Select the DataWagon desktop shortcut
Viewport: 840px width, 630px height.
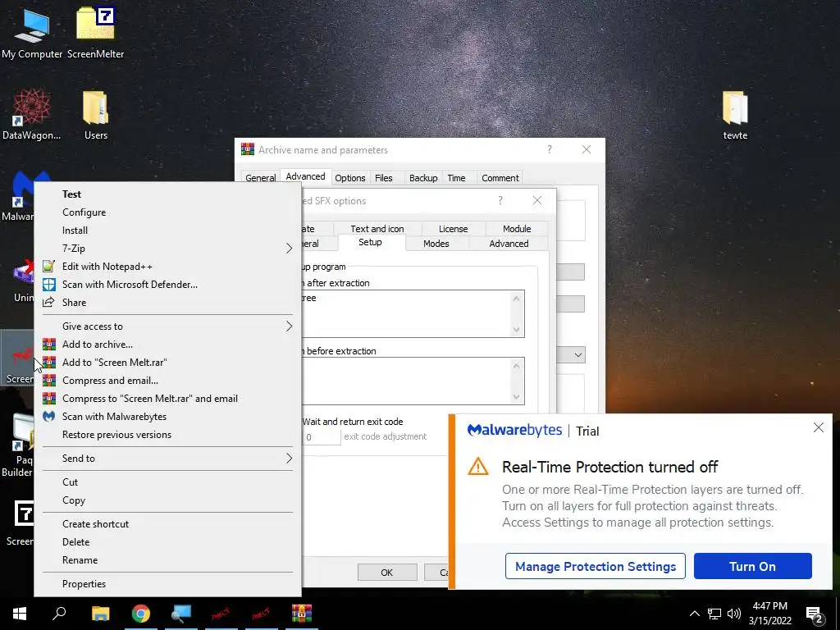[31, 114]
